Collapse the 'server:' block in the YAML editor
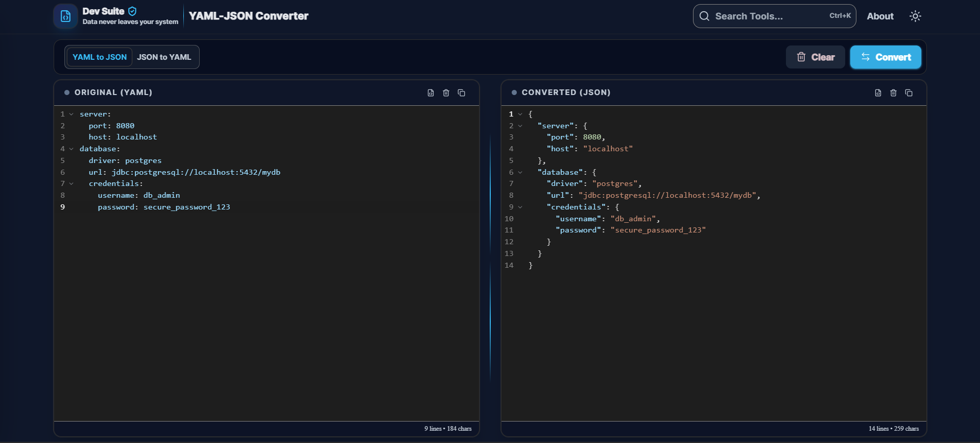Viewport: 980px width, 443px height. click(71, 114)
